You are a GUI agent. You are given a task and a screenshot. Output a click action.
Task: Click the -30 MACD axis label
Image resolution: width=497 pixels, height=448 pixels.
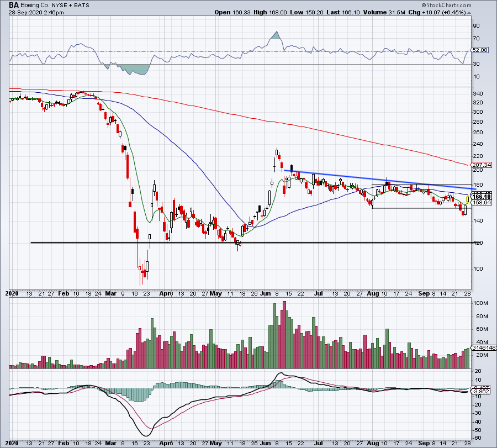tap(477, 413)
